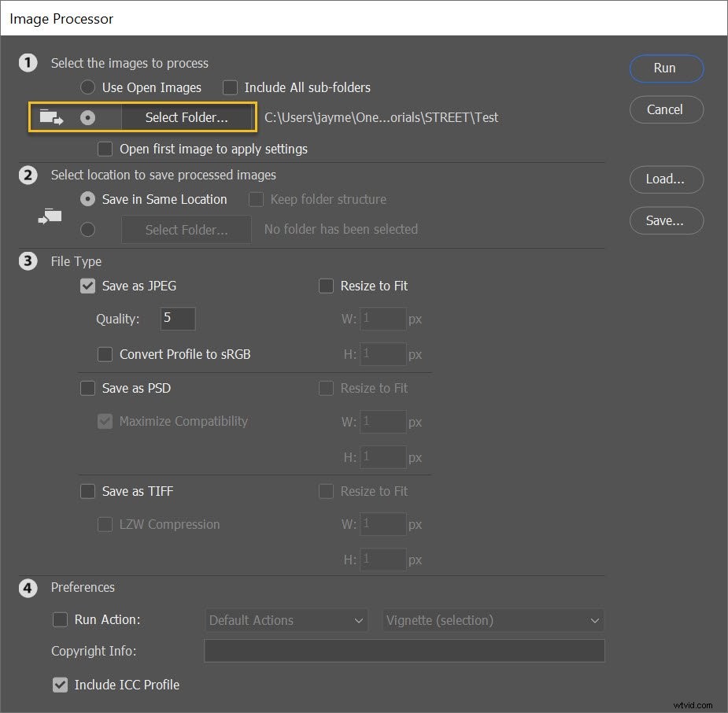Screen dimensions: 728x713
Task: Enable Convert Profile to sRGB
Action: (x=105, y=354)
